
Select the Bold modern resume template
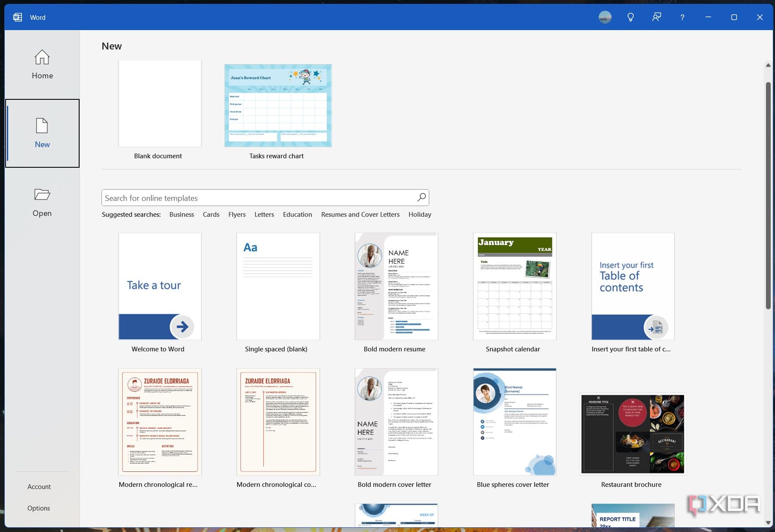coord(396,286)
